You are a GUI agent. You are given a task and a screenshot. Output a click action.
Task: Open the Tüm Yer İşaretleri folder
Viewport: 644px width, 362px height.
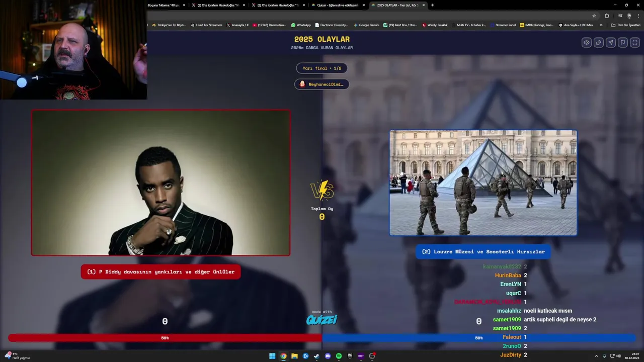point(625,25)
